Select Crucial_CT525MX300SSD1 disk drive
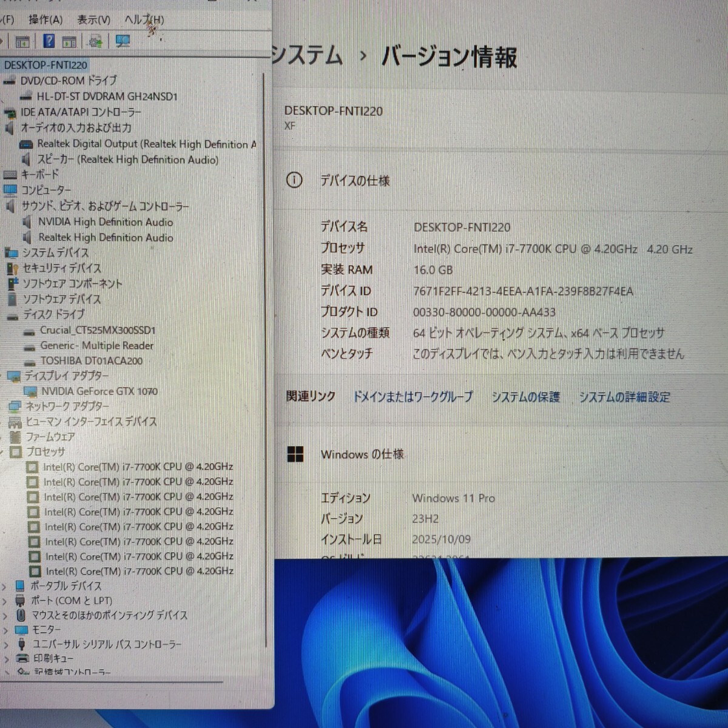 click(98, 330)
